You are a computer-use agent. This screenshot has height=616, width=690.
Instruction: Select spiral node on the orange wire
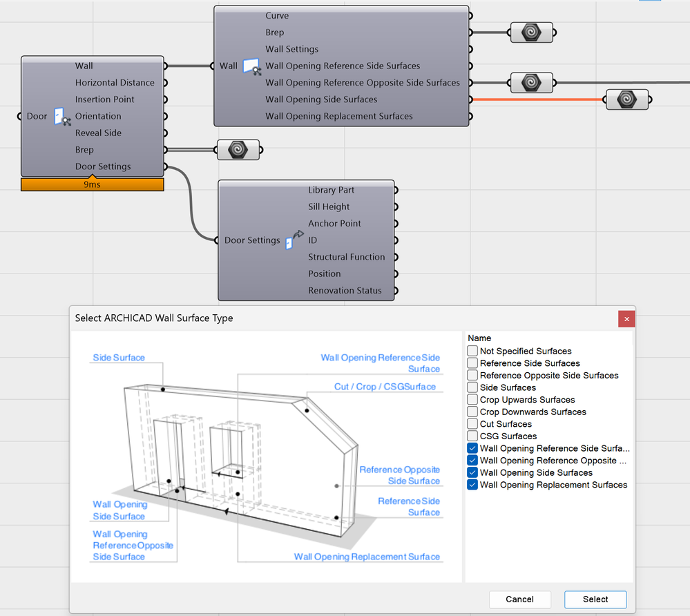[x=626, y=99]
